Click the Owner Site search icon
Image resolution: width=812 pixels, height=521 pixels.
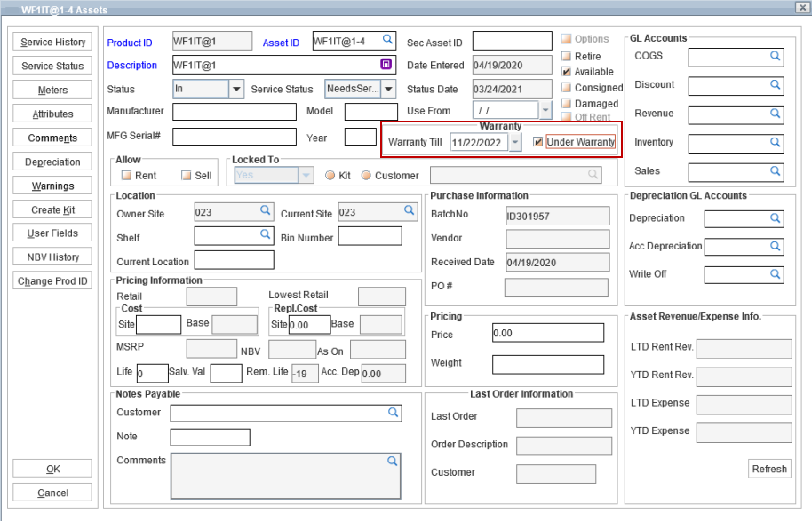click(x=265, y=210)
